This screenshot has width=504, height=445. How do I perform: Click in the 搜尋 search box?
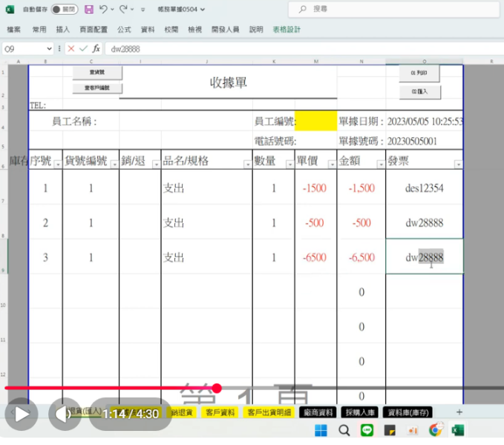click(x=394, y=9)
